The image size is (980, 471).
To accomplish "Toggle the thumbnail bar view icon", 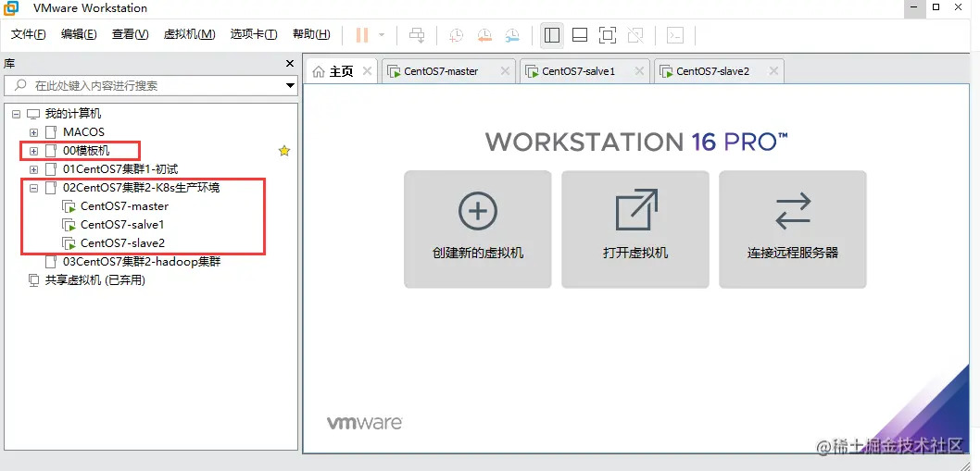I will coord(579,35).
